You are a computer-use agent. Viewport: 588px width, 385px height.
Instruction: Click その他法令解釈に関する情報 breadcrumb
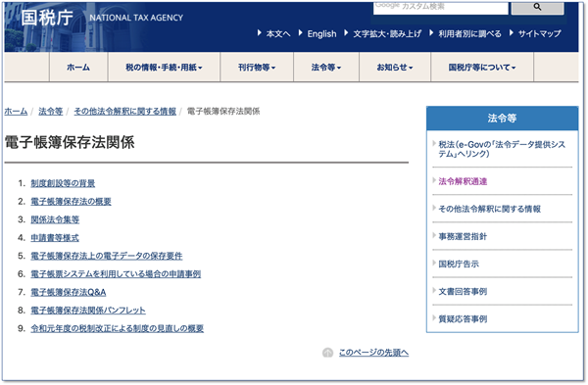(124, 112)
